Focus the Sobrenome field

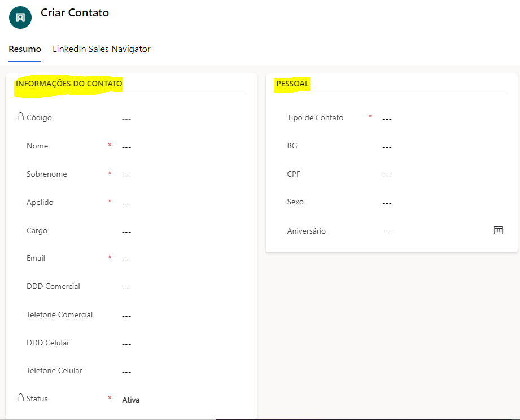[x=181, y=175]
